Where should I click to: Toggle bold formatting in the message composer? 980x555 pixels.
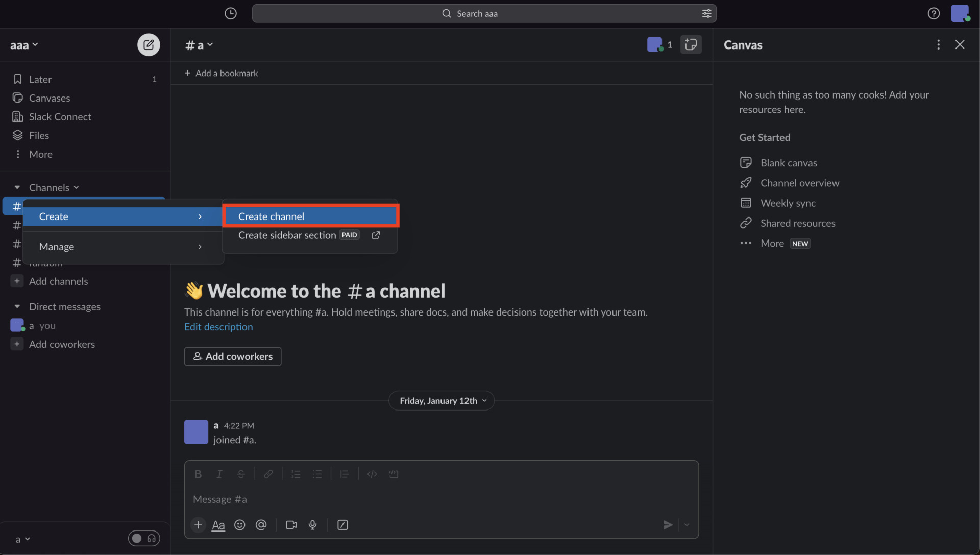(x=198, y=474)
